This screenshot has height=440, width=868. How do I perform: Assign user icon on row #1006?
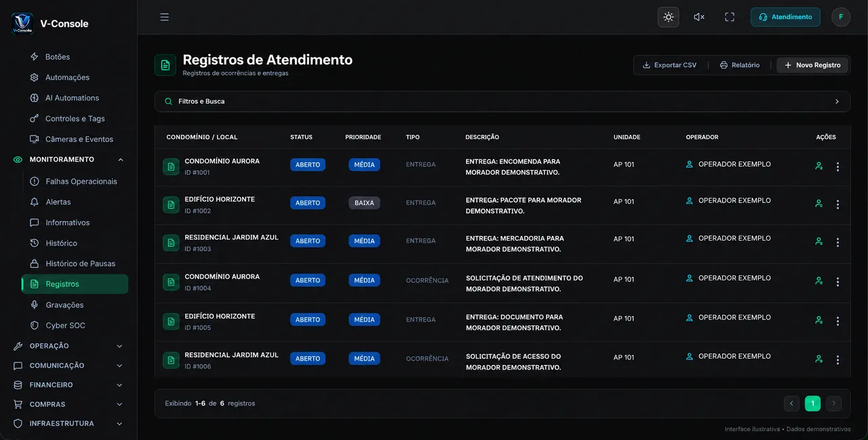tap(818, 359)
